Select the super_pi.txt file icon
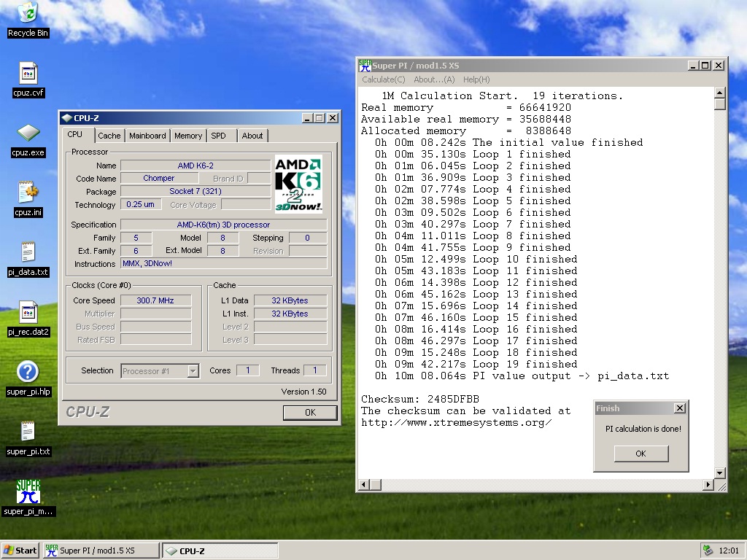 28,438
